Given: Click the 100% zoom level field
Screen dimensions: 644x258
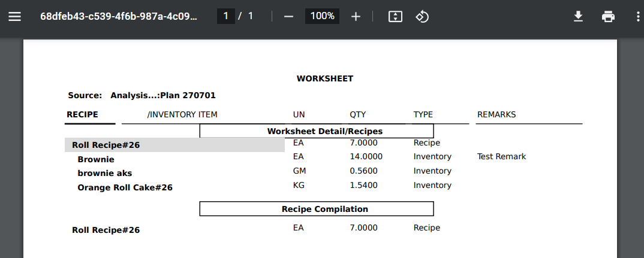Looking at the screenshot, I should coord(322,16).
